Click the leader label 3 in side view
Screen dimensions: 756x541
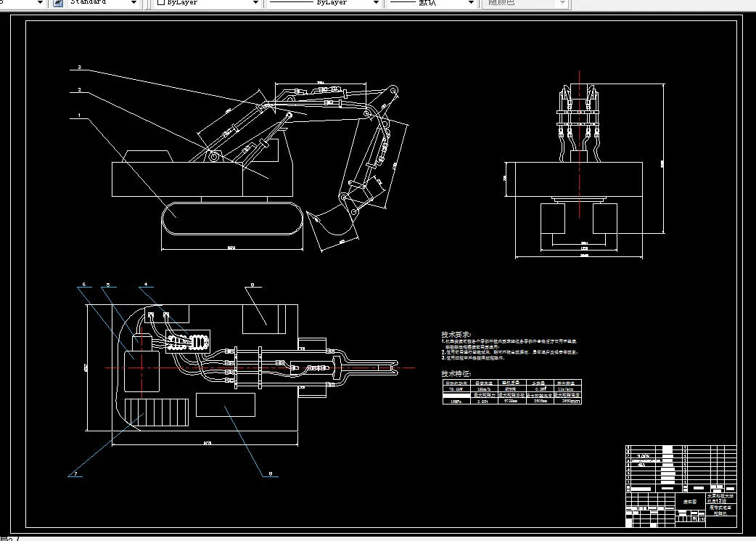click(79, 67)
